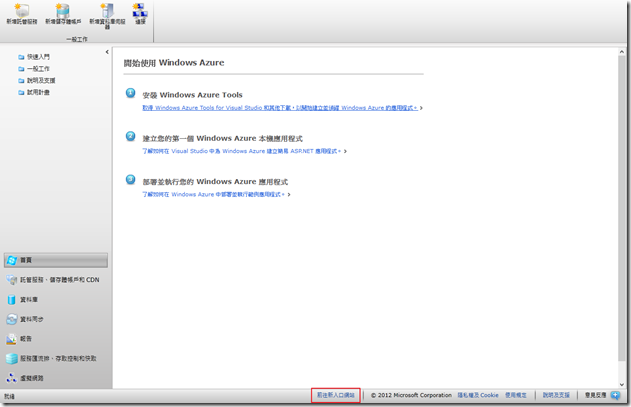Screen dimensions: 631x407
Task: Click the 意見反應 feedback speech bubble icon
Action: click(x=615, y=395)
